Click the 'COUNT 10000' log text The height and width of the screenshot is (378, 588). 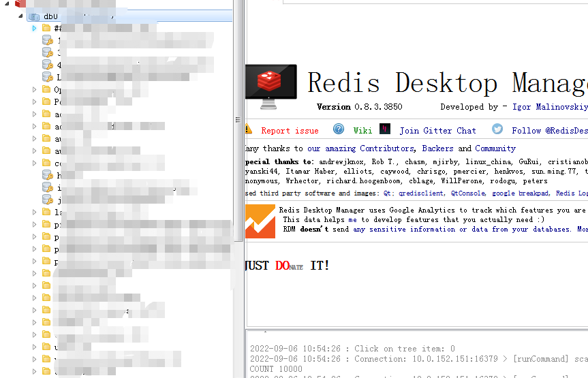[276, 369]
